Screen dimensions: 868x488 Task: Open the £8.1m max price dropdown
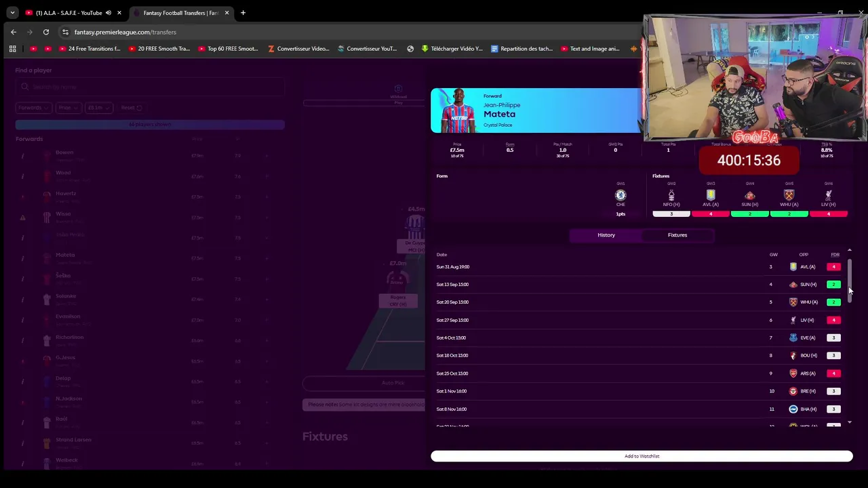[98, 107]
